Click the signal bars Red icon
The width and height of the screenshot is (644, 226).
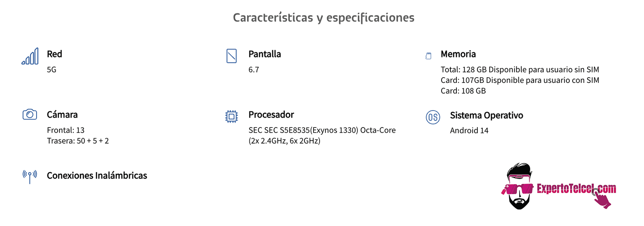[x=30, y=56]
